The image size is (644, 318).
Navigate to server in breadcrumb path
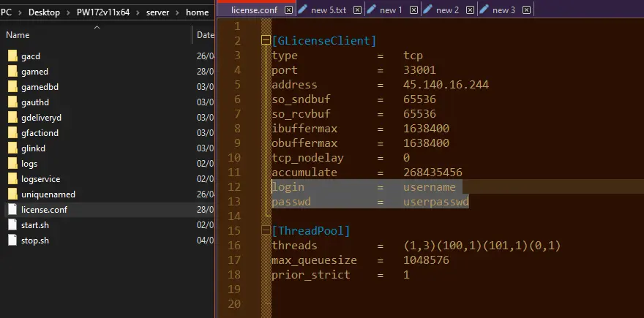click(157, 12)
